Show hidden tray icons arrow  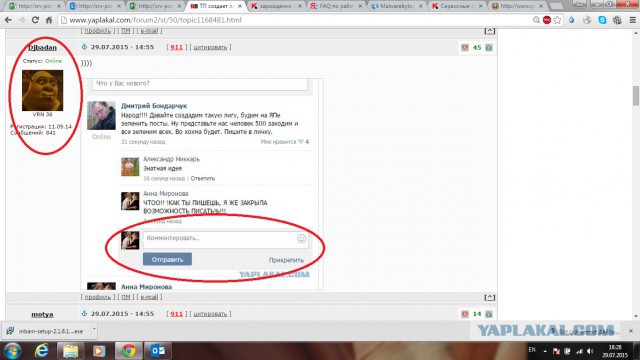(x=545, y=351)
